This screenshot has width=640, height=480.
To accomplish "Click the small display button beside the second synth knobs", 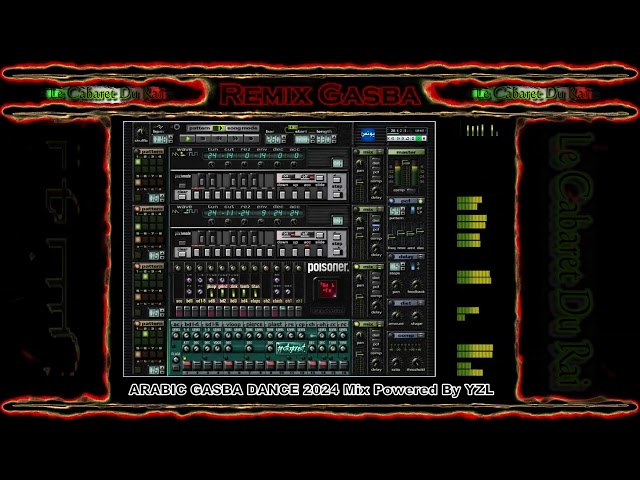I will (x=337, y=221).
